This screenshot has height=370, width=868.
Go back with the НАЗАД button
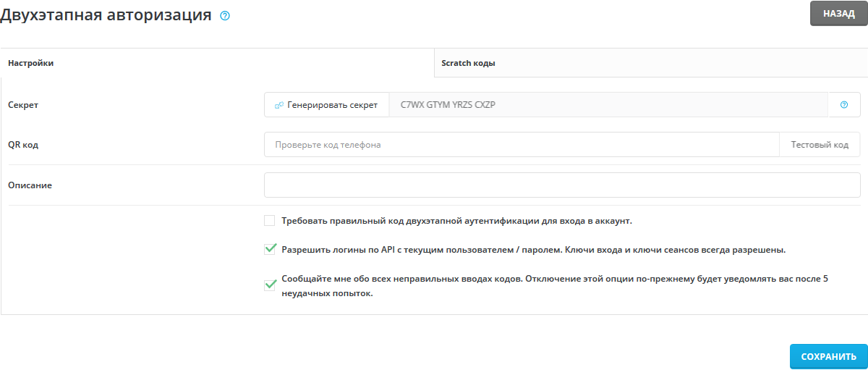[x=838, y=14]
